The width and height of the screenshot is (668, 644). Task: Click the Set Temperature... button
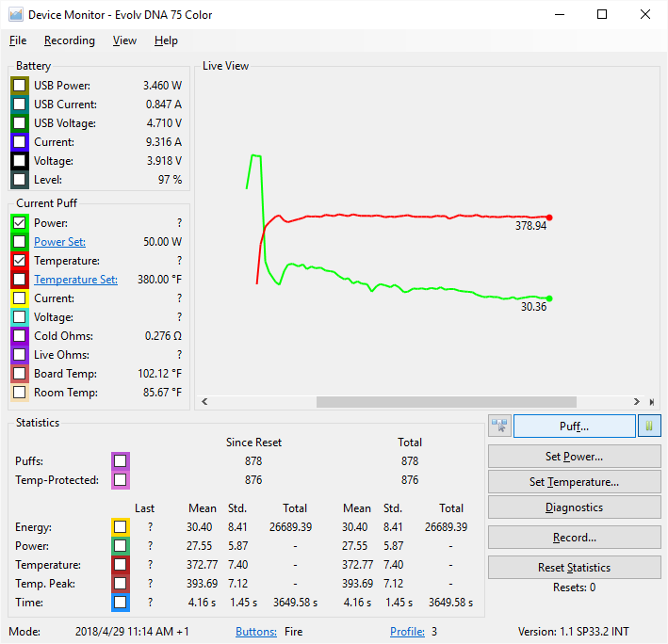(575, 482)
